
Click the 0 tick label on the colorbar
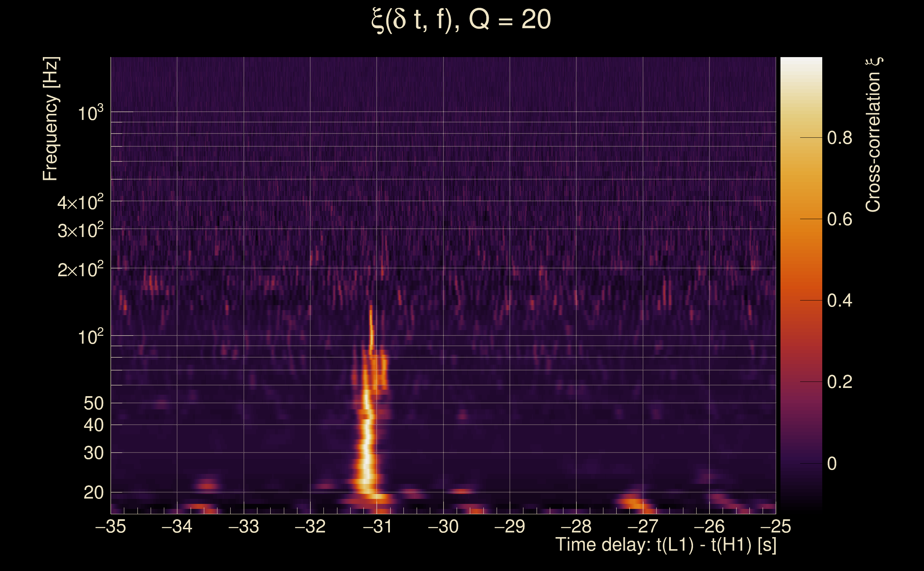point(832,464)
